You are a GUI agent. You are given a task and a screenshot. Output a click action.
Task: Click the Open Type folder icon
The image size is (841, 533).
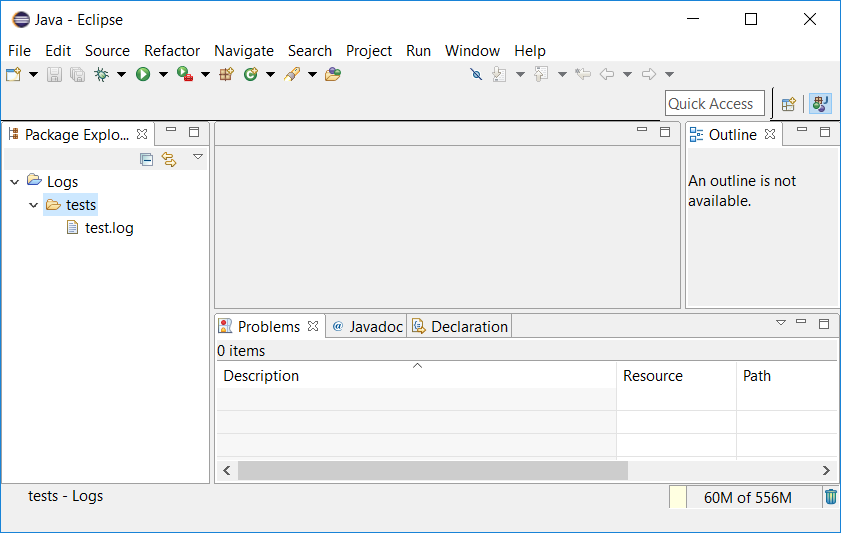tap(333, 74)
